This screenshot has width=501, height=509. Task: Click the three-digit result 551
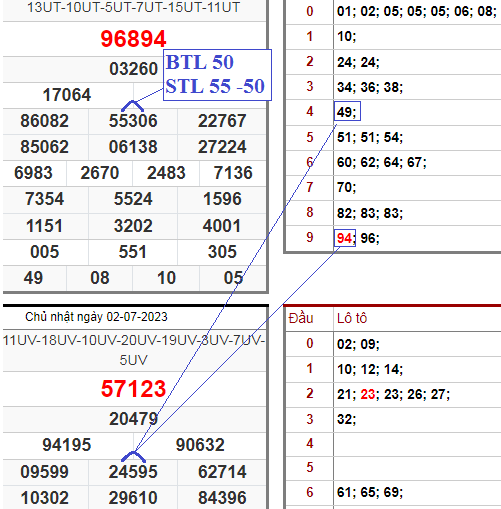(133, 252)
